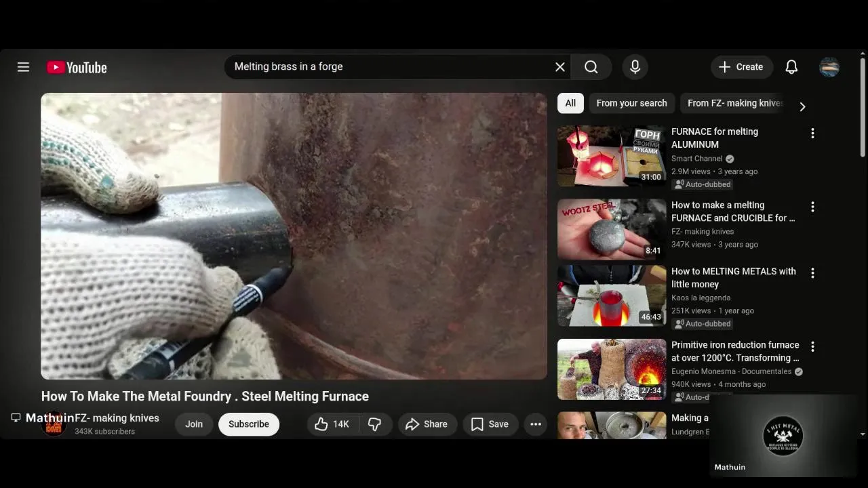Open options for FURNACE for melting ALUMINUM
This screenshot has height=488, width=868.
[812, 134]
